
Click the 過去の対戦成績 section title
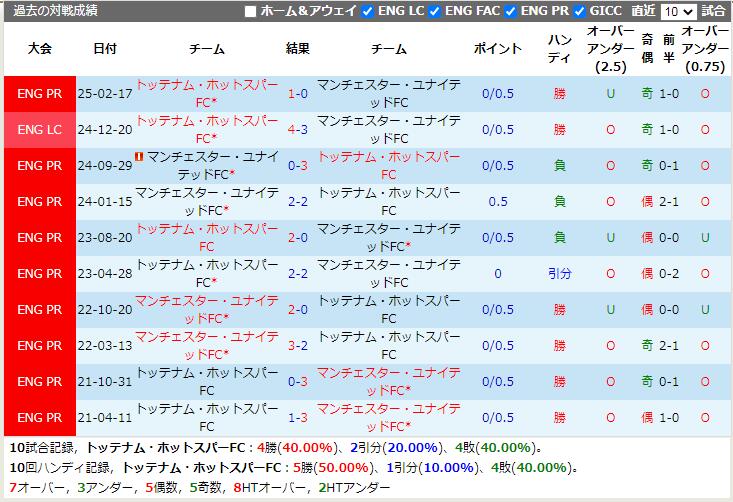coord(55,11)
